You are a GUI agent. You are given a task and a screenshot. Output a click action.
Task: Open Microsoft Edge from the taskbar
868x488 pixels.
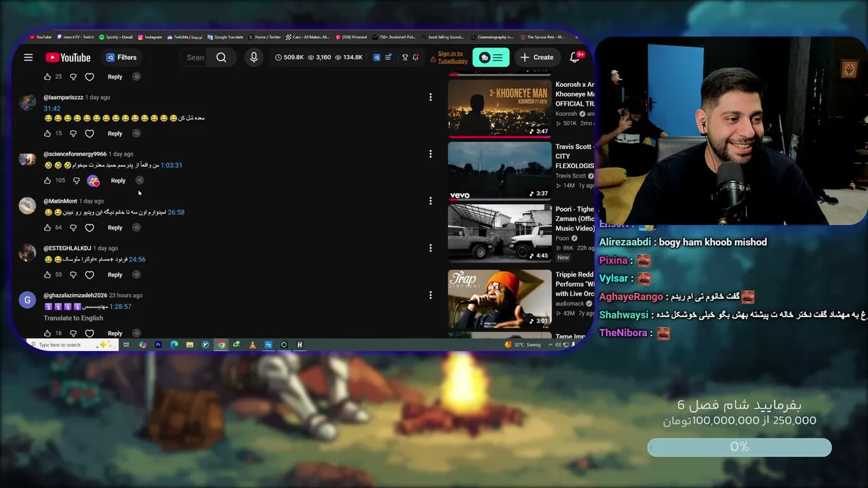click(x=174, y=345)
